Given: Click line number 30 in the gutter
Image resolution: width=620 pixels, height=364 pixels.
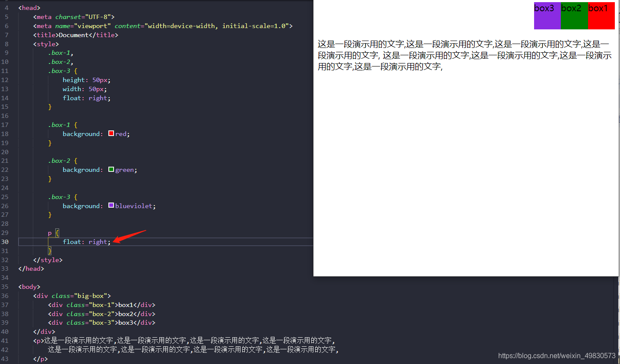Looking at the screenshot, I should [x=5, y=242].
